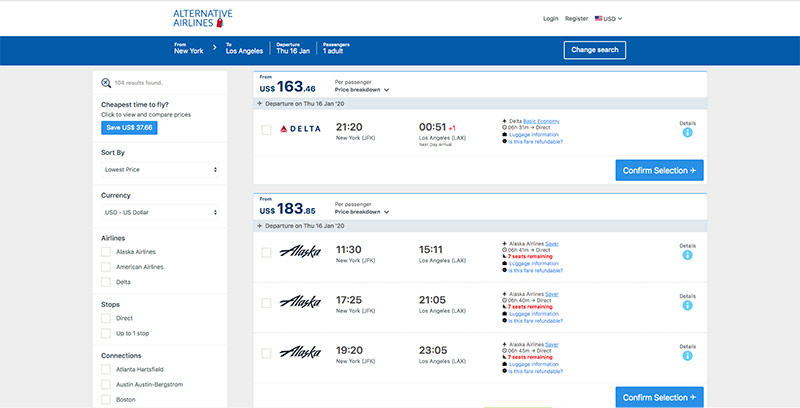Expand Price breakdown for US$ 163.46 fare
800x408 pixels.
pyautogui.click(x=362, y=90)
